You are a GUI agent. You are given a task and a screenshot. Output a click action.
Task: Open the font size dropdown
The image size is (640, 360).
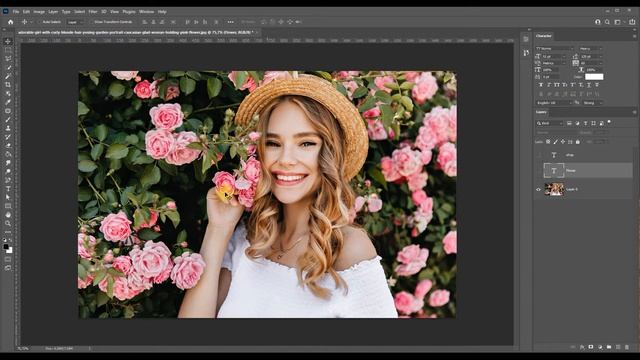coord(553,56)
